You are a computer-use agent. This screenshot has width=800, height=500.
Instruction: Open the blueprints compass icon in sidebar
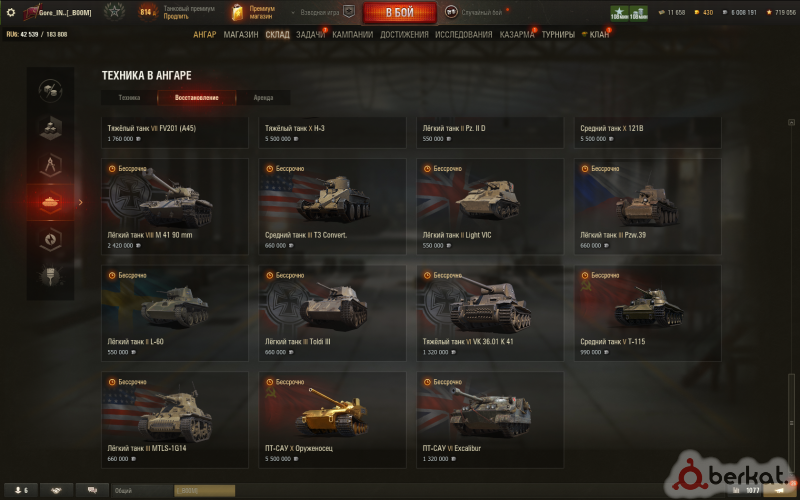pos(50,165)
